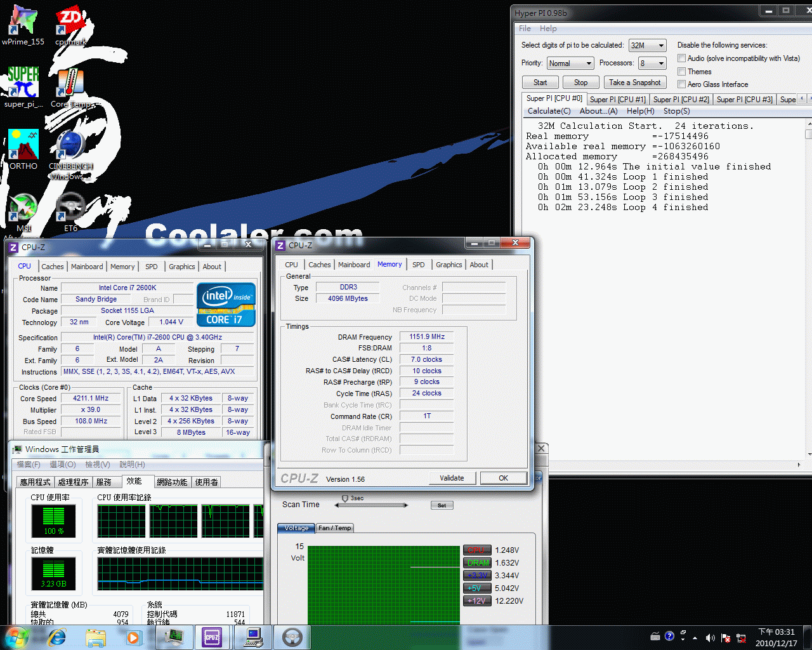812x650 pixels.
Task: Click the Stop button in Hyper PI
Action: coord(580,83)
